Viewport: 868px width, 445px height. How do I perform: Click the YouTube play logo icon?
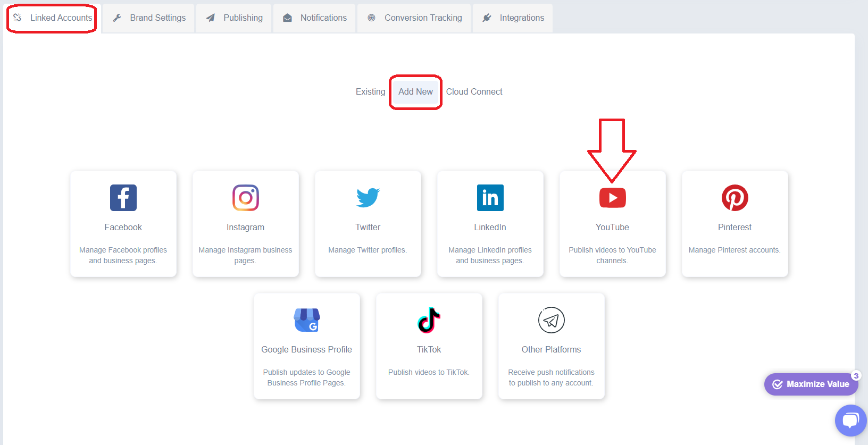pos(613,198)
